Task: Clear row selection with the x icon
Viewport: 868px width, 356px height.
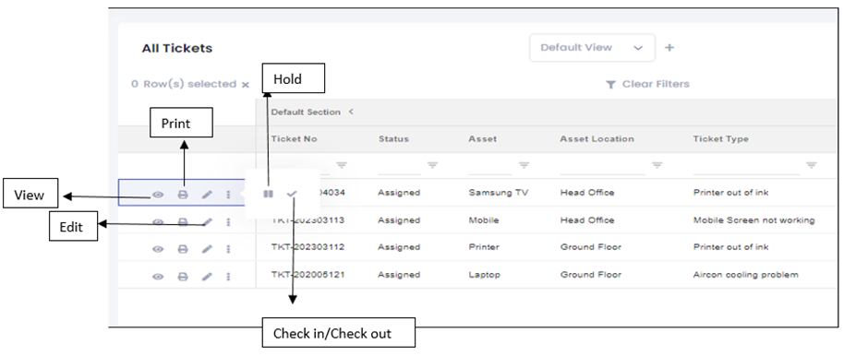Action: click(245, 85)
